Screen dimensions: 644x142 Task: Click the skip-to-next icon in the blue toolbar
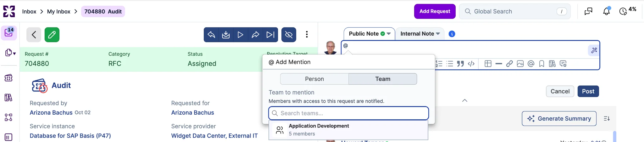pos(270,35)
